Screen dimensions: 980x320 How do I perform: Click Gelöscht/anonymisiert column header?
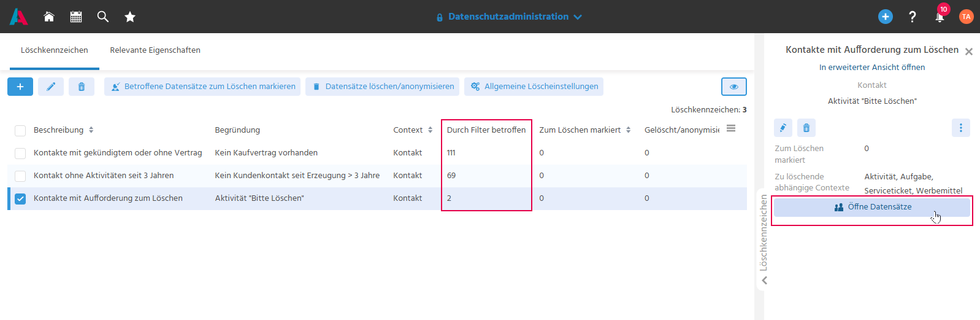(682, 130)
